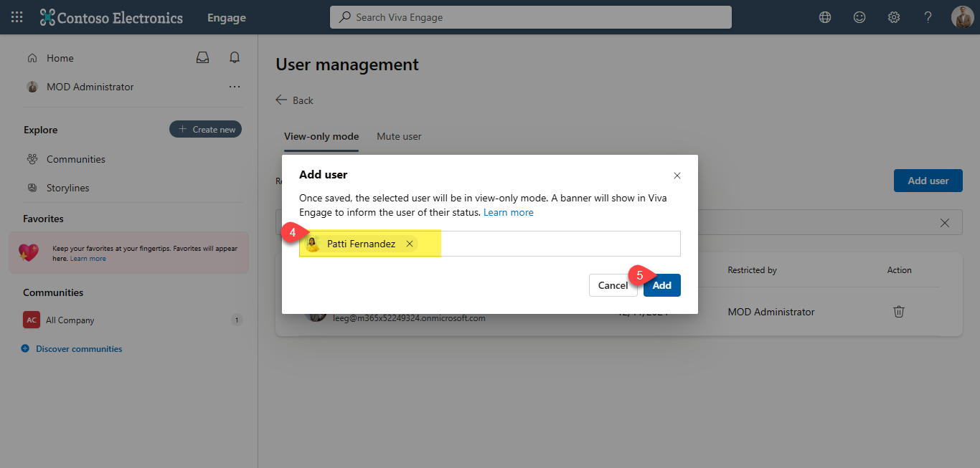Open the inbox icon beside Home

point(202,57)
